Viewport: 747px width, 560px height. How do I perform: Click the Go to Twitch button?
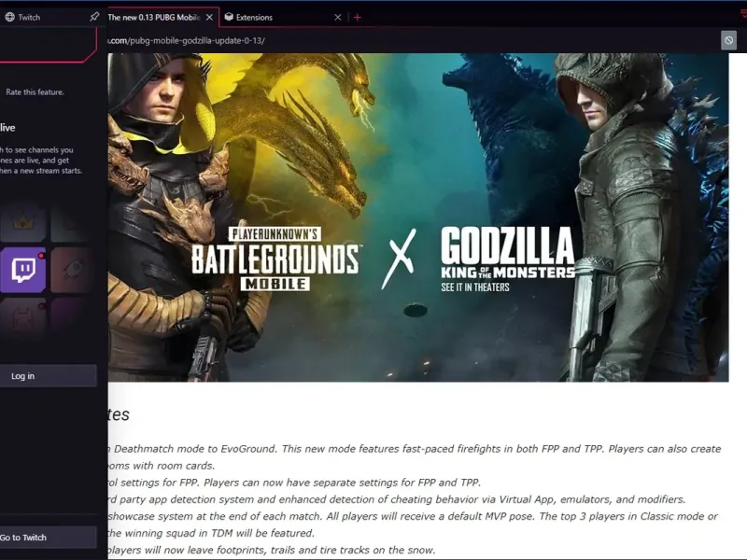tap(49, 538)
